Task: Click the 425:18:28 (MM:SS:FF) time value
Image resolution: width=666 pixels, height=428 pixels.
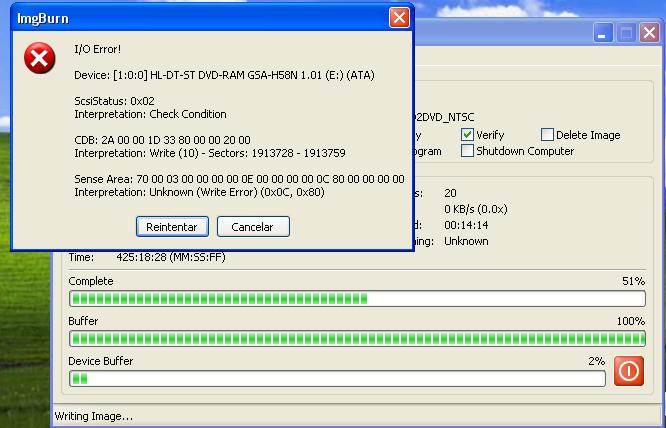Action: [171, 257]
